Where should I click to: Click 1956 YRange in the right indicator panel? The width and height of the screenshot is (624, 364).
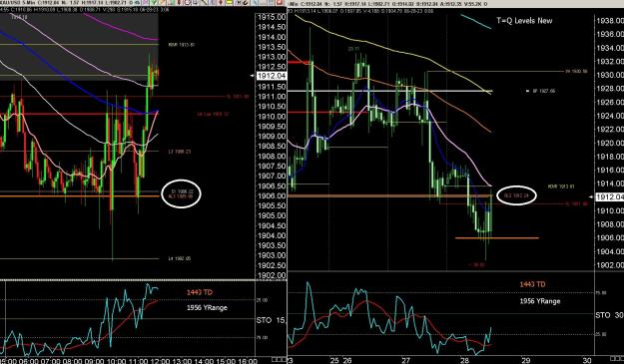point(539,301)
